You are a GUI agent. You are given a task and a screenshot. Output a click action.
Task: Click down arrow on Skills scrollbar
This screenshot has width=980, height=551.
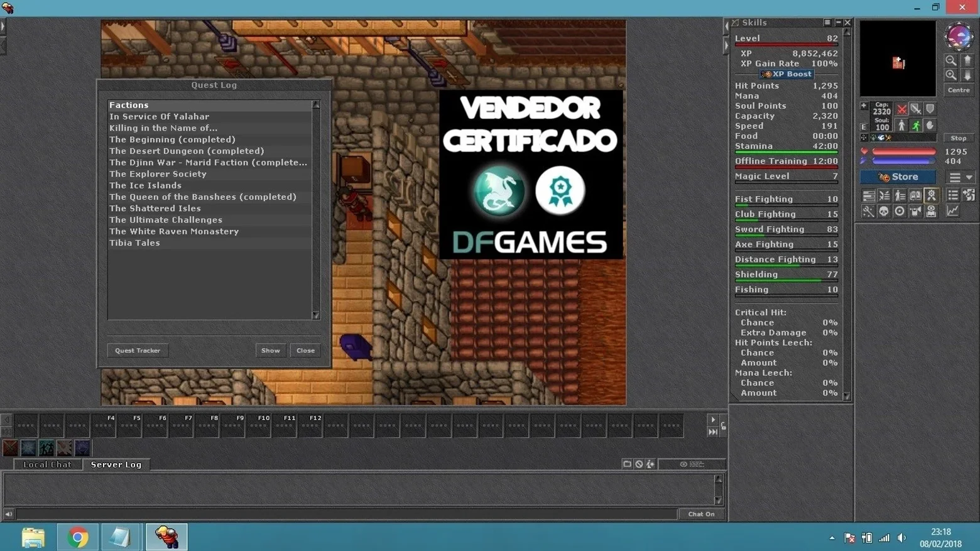[x=847, y=396]
